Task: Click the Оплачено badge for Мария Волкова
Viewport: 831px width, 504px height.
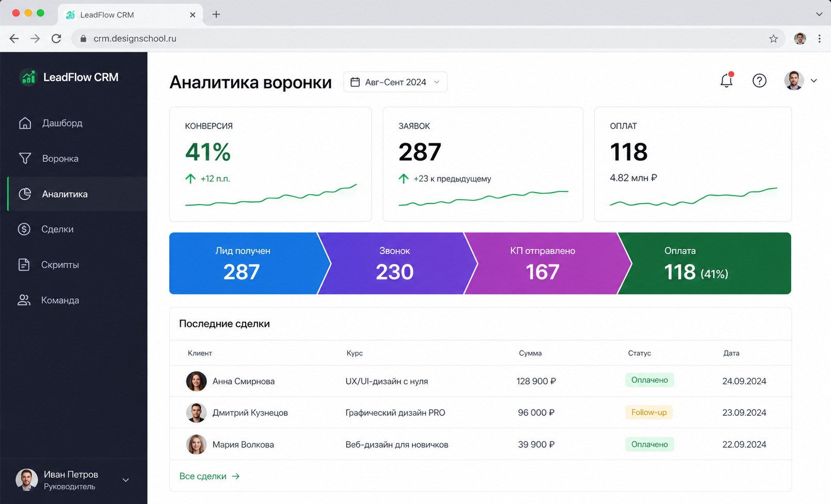Action: tap(650, 444)
